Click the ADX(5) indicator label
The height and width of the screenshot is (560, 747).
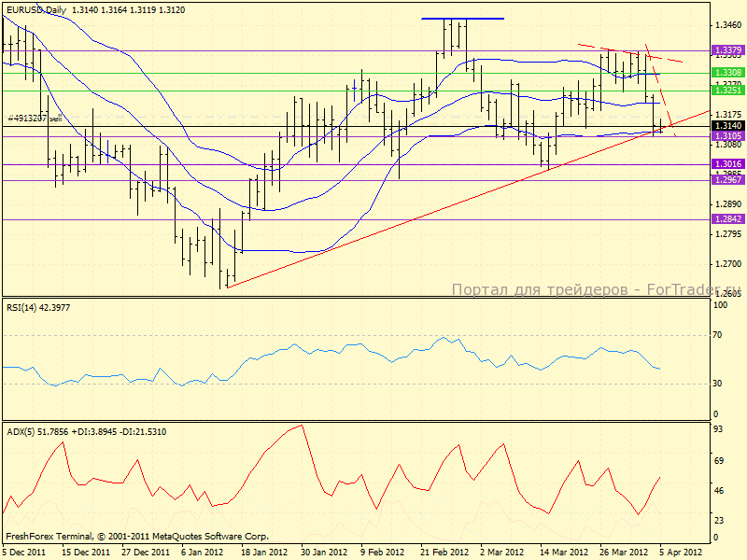point(75,431)
